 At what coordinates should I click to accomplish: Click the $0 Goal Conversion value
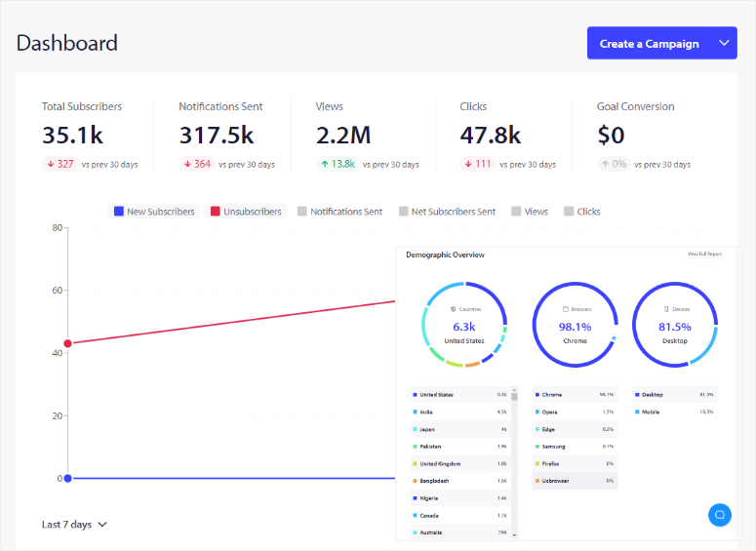tap(611, 135)
